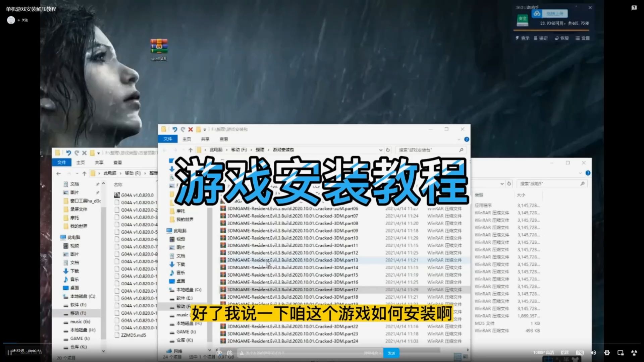Select 我的世界 folder in the front Explorer sidebar
The height and width of the screenshot is (362, 644).
(x=182, y=219)
